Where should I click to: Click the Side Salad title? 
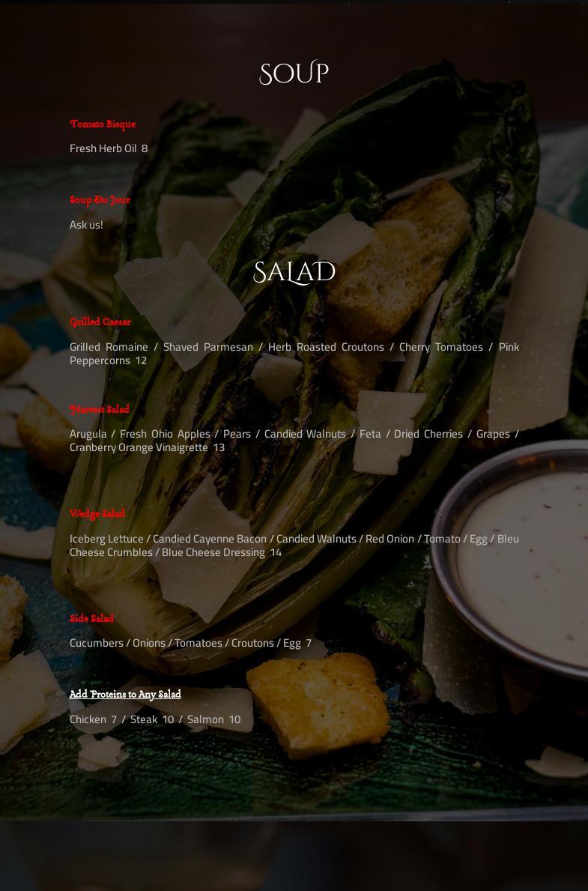coord(91,618)
